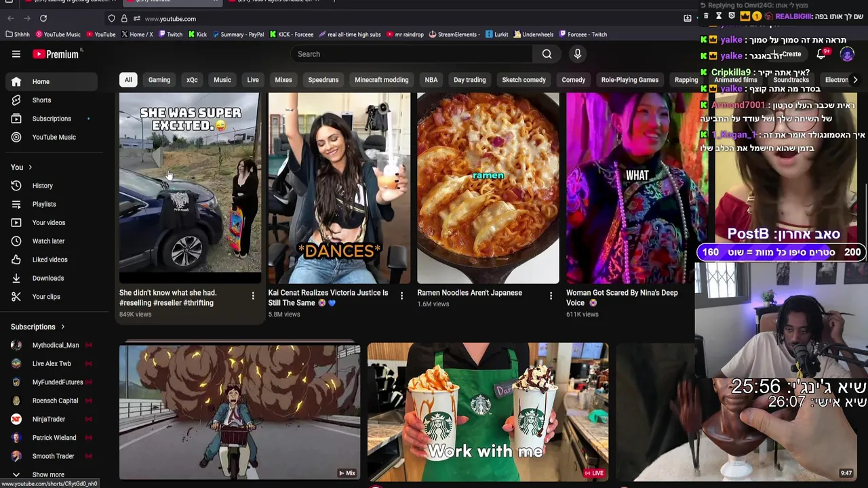Click the Create button
Screen dimensions: 868x488
click(787, 54)
